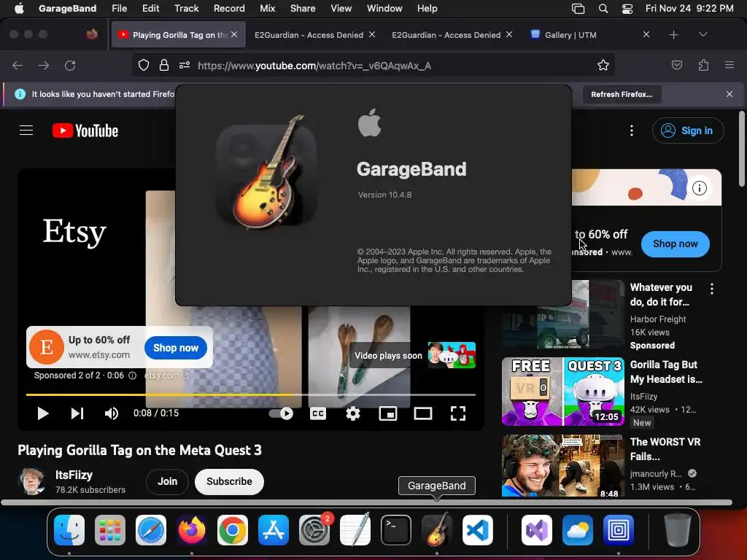The height and width of the screenshot is (560, 747).
Task: Enable miniplayer mode
Action: (x=388, y=413)
